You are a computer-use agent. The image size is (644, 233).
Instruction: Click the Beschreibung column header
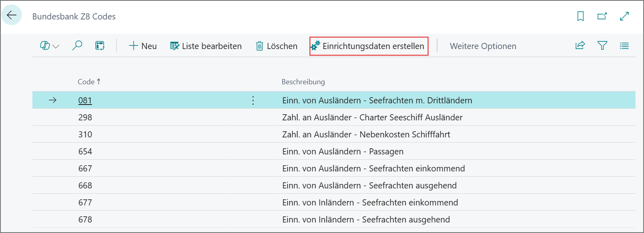303,82
